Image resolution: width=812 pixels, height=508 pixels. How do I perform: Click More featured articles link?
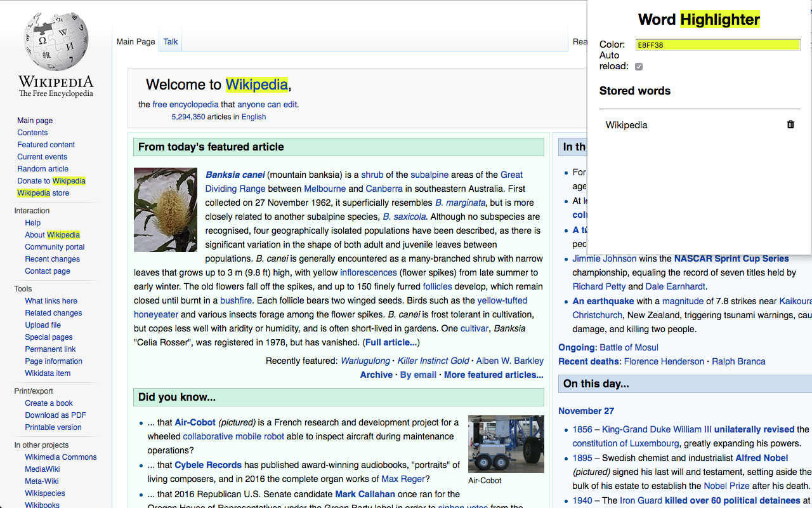494,375
